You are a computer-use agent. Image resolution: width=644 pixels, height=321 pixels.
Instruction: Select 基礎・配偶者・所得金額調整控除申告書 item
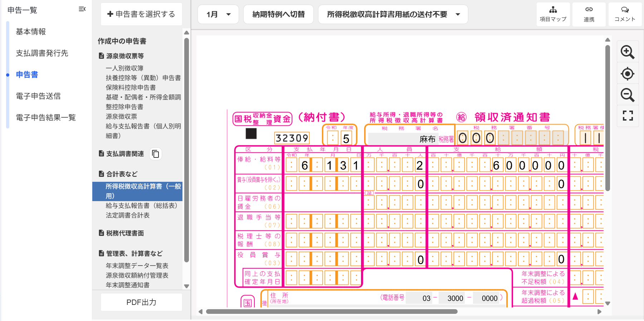click(143, 102)
